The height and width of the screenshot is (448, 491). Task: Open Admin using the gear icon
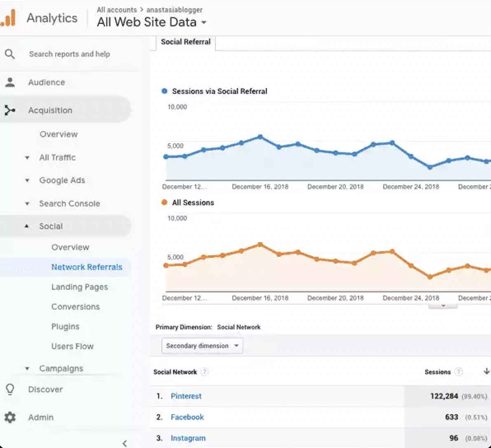click(10, 417)
